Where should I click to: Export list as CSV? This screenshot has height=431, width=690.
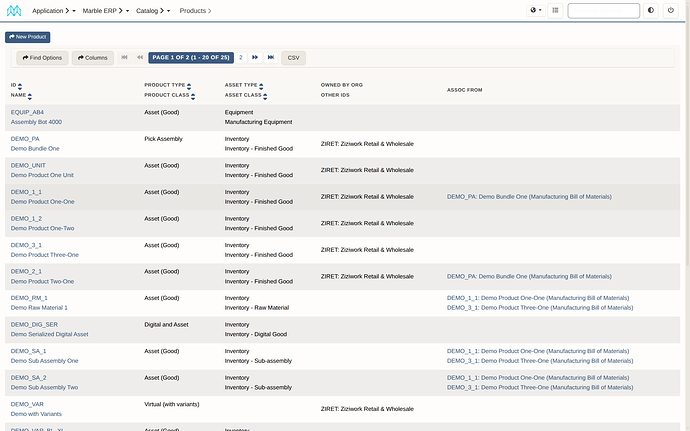click(294, 58)
